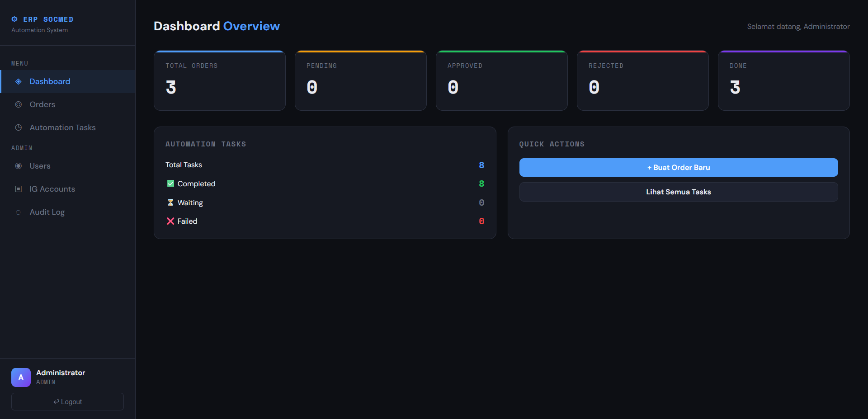Click the Lihat Semua Tasks button

(x=679, y=192)
